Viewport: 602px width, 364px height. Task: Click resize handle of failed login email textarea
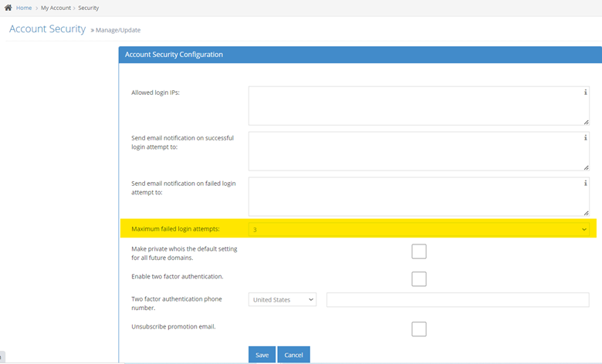pyautogui.click(x=586, y=212)
